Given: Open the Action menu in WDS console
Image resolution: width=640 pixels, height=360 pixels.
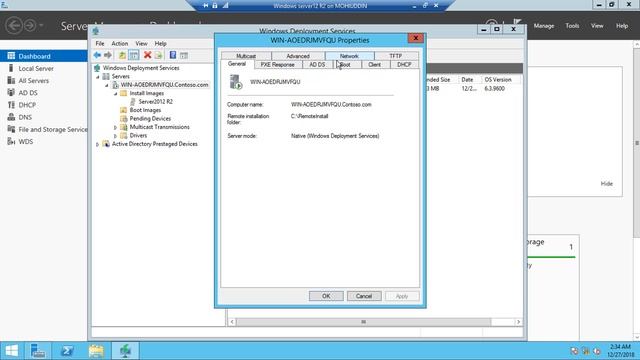Looking at the screenshot, I should click(x=120, y=43).
